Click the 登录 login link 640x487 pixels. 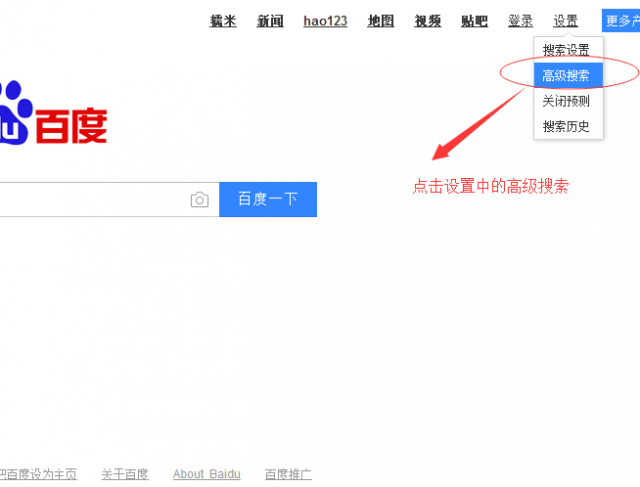[x=520, y=21]
